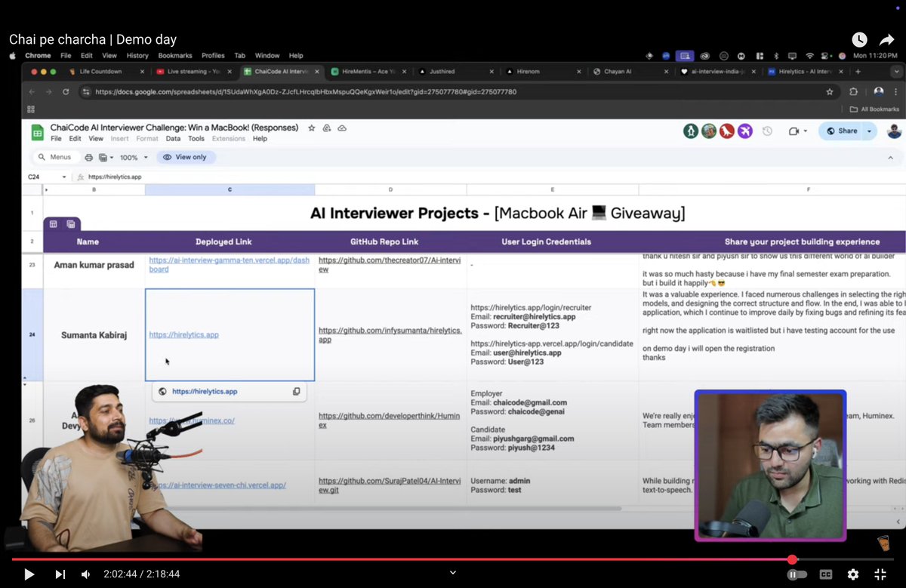Open the Sheets Data menu

point(173,139)
